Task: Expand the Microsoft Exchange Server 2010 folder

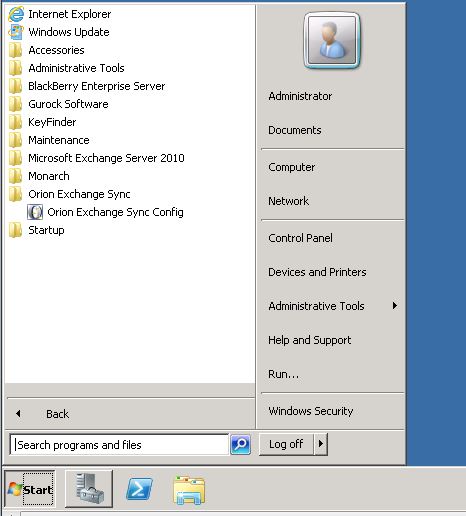Action: click(97, 158)
